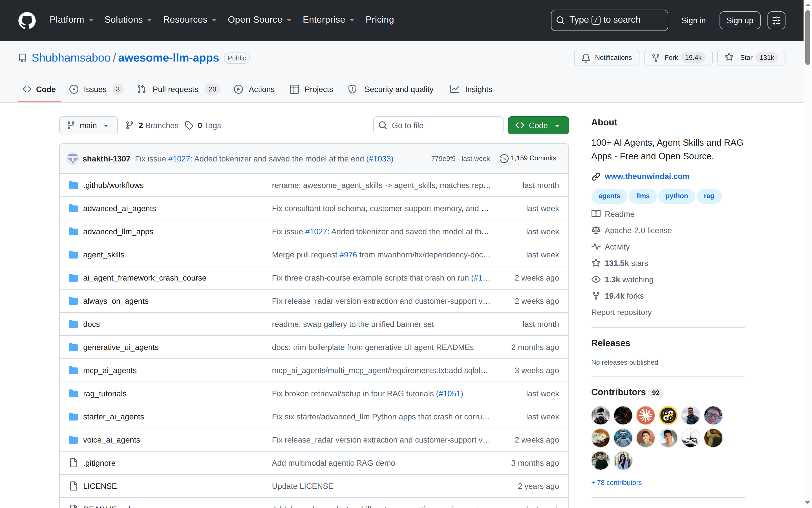Click shakthi-1307 avatar in commit bar

pyautogui.click(x=72, y=159)
